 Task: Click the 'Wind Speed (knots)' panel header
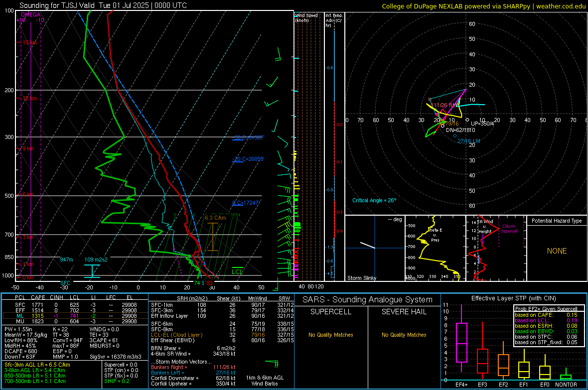click(x=306, y=17)
